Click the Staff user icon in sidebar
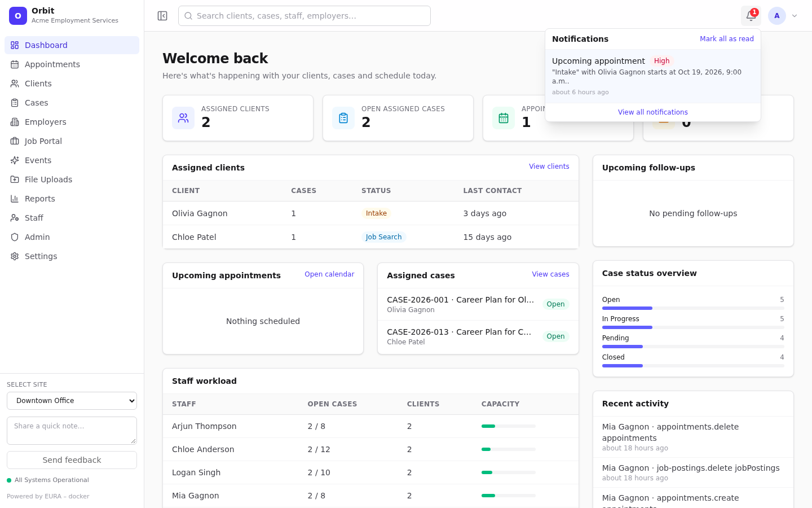 coord(15,218)
